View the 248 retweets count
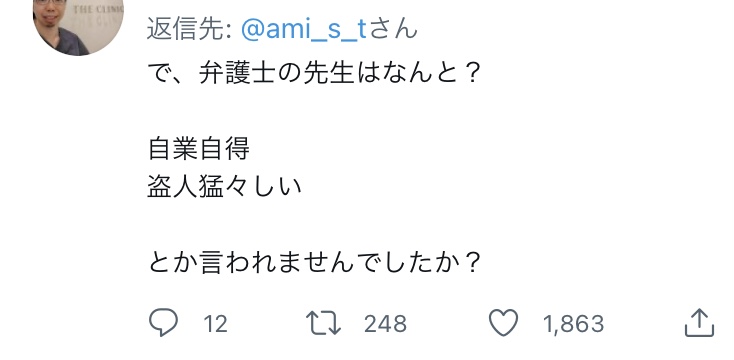 pyautogui.click(x=385, y=324)
